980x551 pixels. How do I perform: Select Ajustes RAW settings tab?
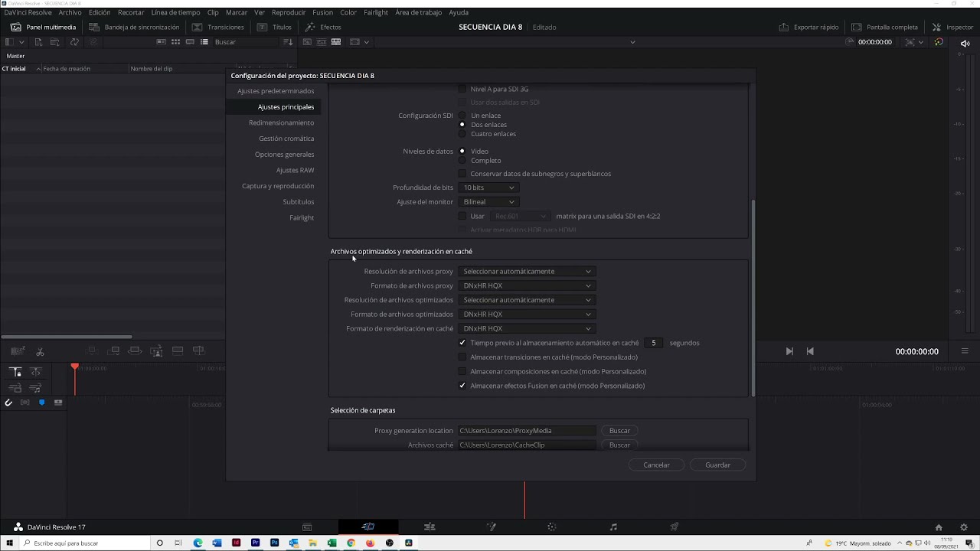295,170
